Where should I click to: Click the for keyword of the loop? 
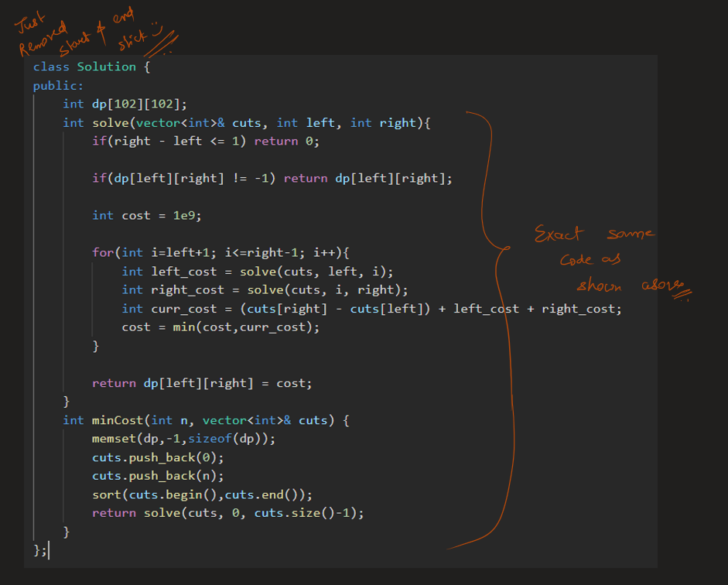click(x=103, y=252)
